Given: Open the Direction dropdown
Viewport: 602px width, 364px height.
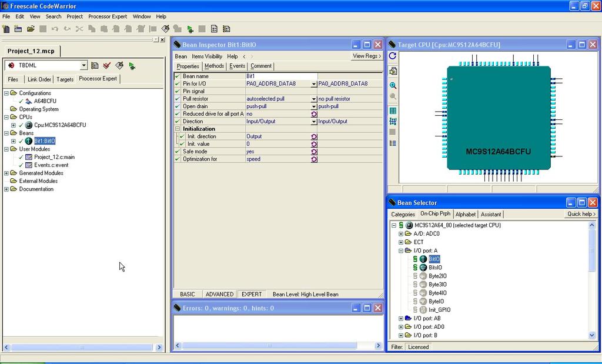Looking at the screenshot, I should [314, 121].
